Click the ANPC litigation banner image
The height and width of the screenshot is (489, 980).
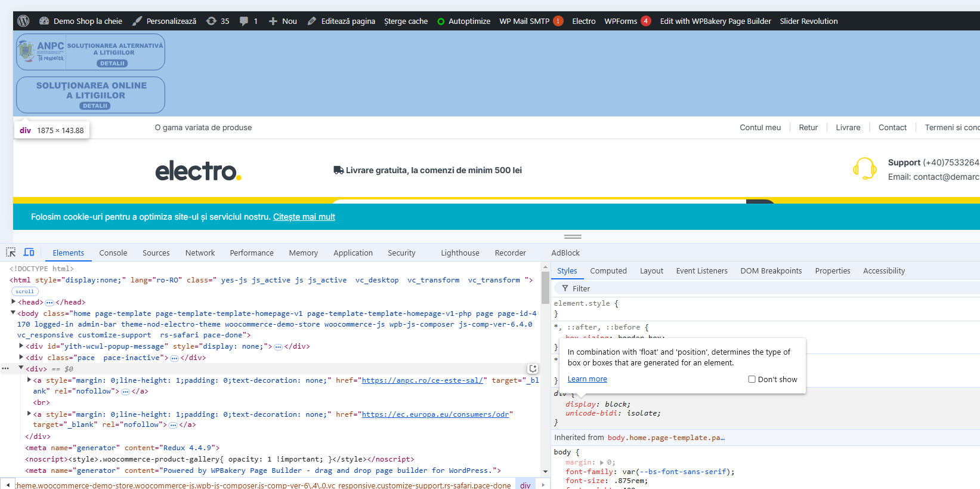pyautogui.click(x=91, y=53)
